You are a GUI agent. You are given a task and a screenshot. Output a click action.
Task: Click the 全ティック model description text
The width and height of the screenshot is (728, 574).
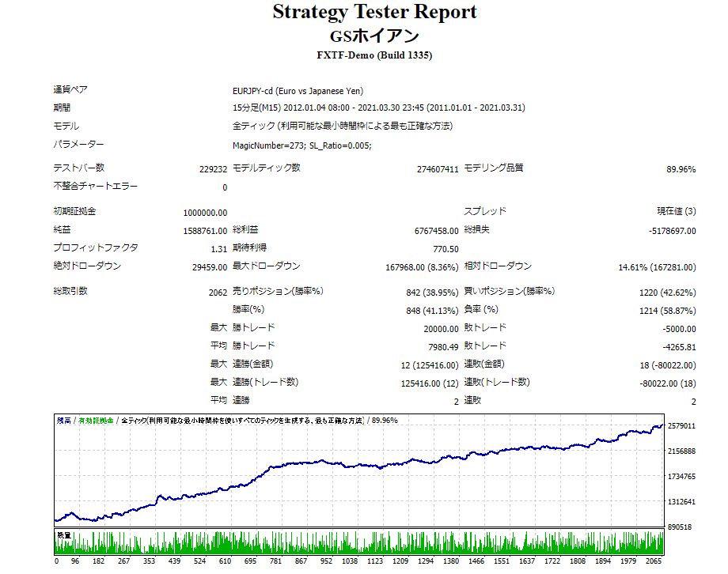(x=343, y=126)
